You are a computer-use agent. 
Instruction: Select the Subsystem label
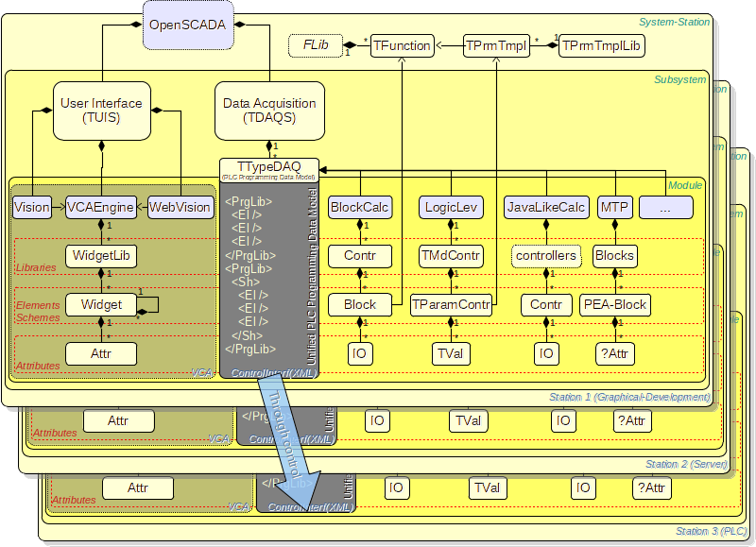coord(679,79)
